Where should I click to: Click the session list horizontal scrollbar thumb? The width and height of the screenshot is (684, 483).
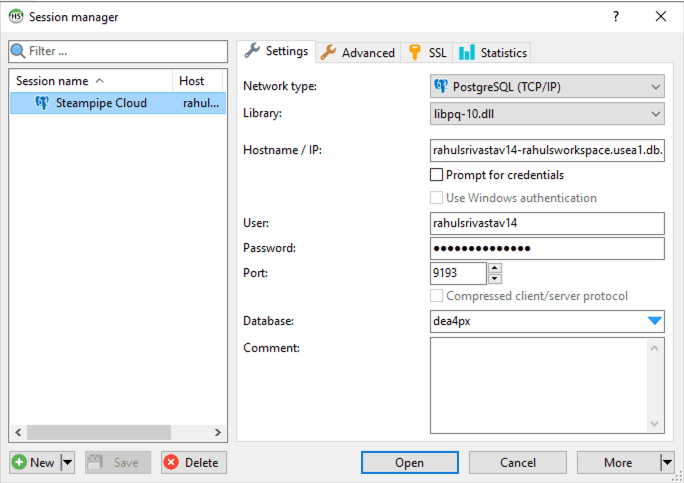tap(99, 432)
